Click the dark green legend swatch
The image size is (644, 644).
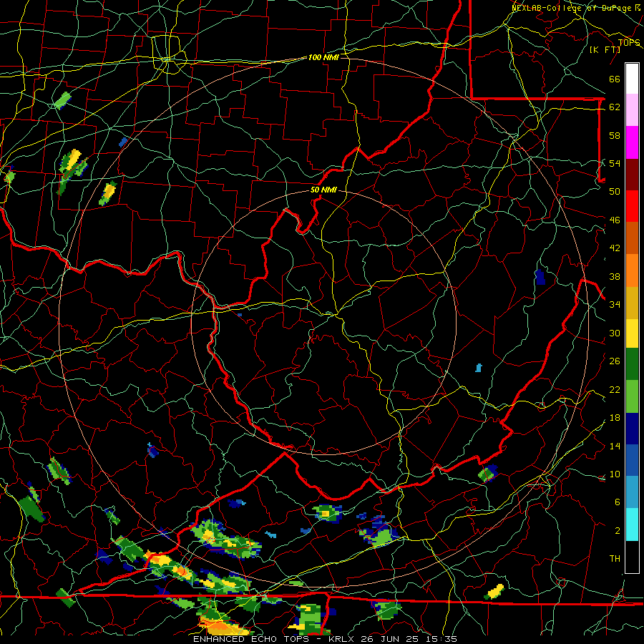point(632,364)
